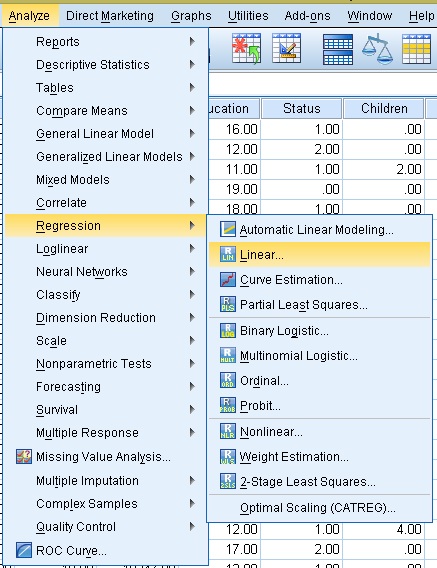The height and width of the screenshot is (568, 437).
Task: Choose Nonlinear... regression
Action: [x=320, y=431]
